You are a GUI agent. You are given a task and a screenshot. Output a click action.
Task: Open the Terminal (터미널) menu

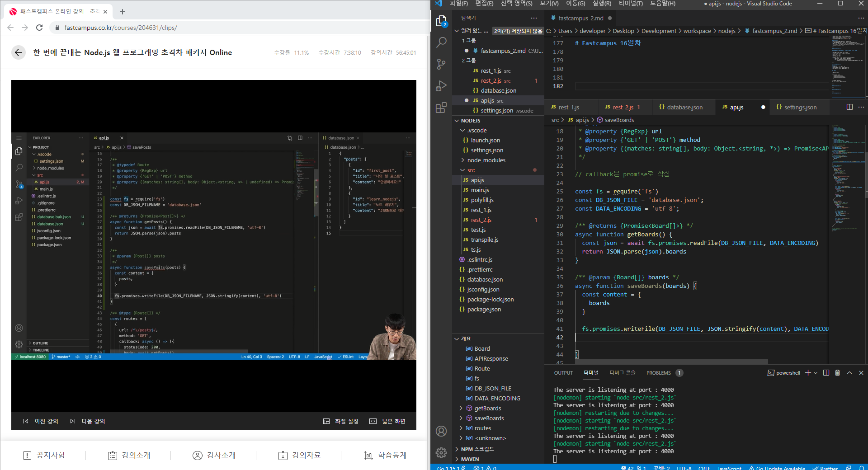pyautogui.click(x=631, y=4)
